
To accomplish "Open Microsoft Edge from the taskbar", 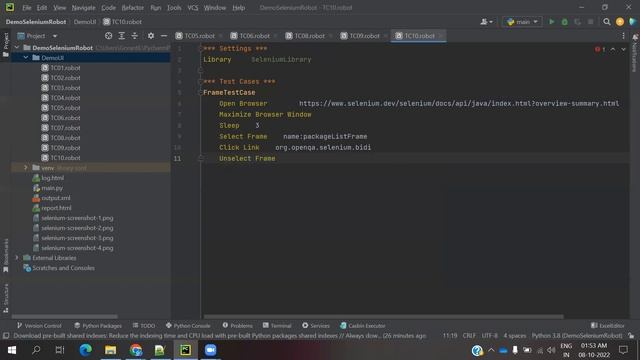I will point(85,350).
